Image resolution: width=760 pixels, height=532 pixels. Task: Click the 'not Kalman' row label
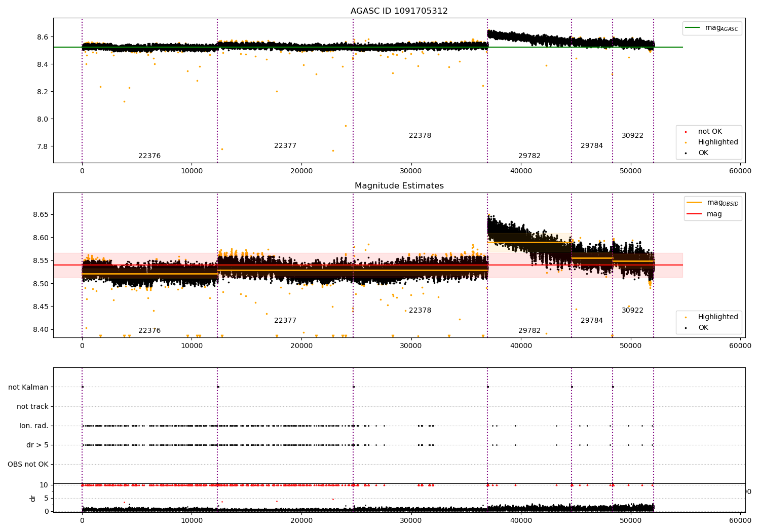tap(28, 388)
